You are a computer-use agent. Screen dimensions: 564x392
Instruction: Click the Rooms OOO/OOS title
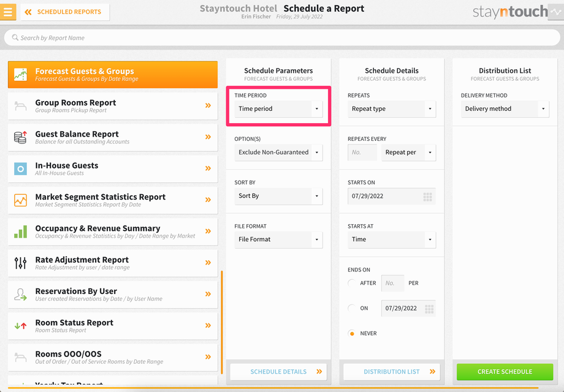(68, 354)
